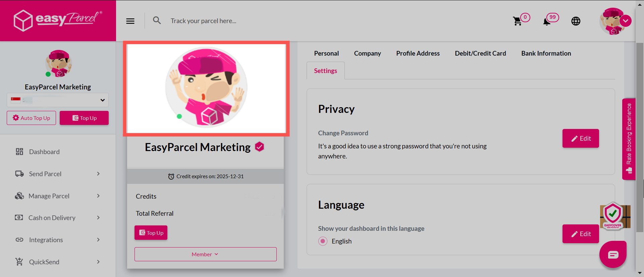Open the Member dropdown
644x277 pixels.
pos(206,254)
